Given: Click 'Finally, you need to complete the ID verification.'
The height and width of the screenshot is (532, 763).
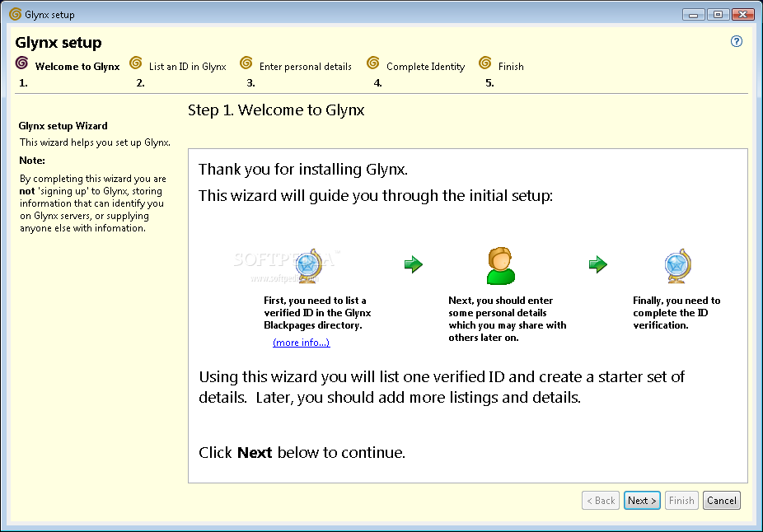Looking at the screenshot, I should click(x=676, y=313).
